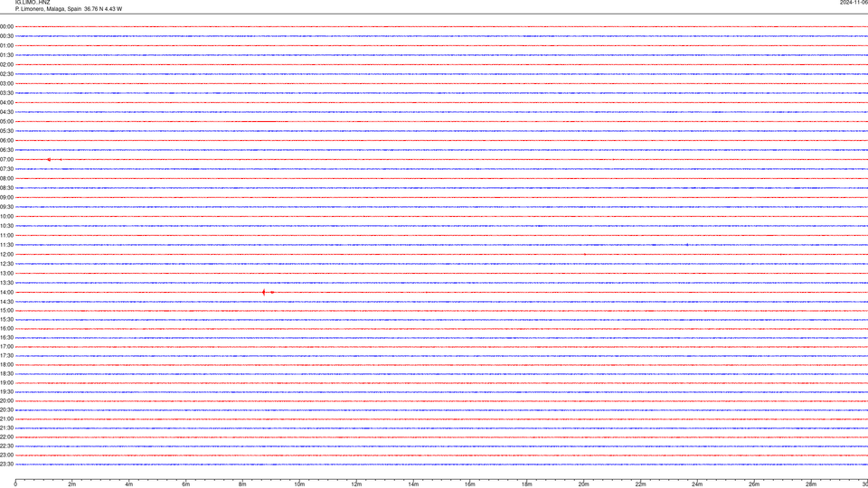Click the small event on the 07:00 trace

(x=49, y=159)
